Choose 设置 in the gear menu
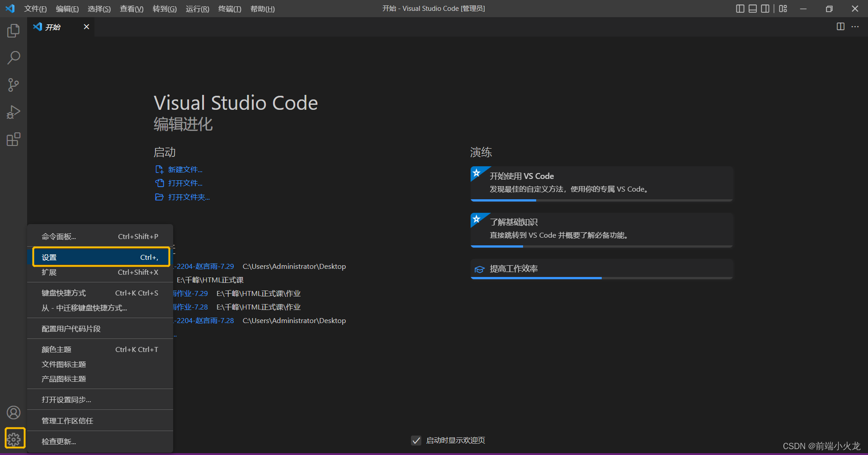The height and width of the screenshot is (455, 868). click(x=100, y=258)
